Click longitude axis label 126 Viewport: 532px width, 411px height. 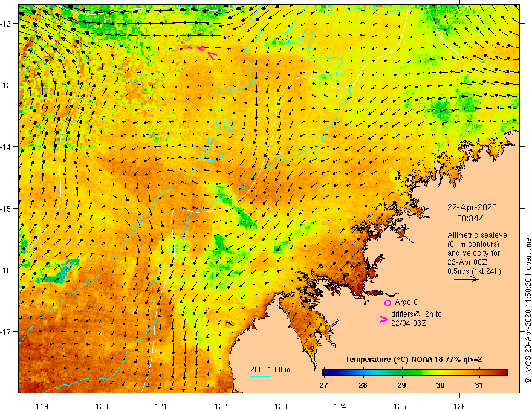tap(459, 406)
